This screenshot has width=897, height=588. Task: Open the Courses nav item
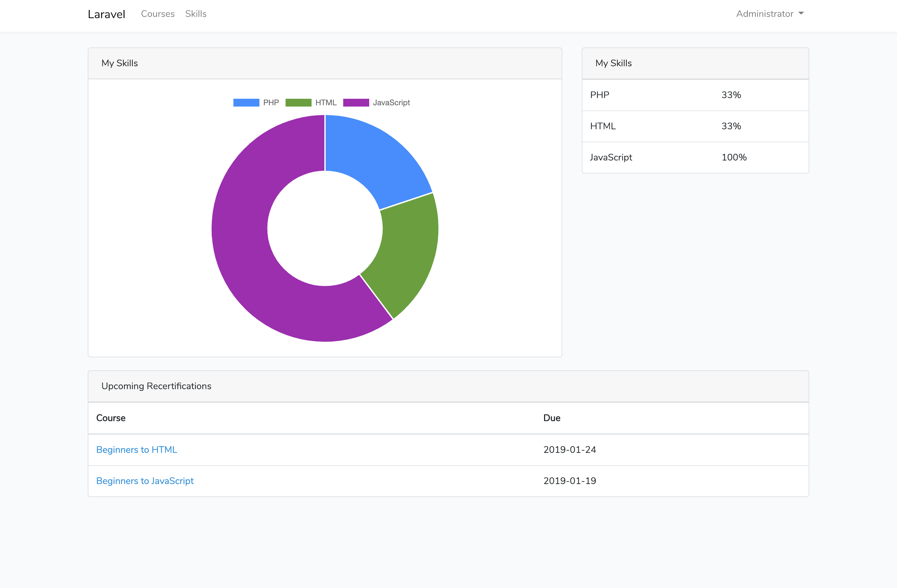(x=158, y=14)
